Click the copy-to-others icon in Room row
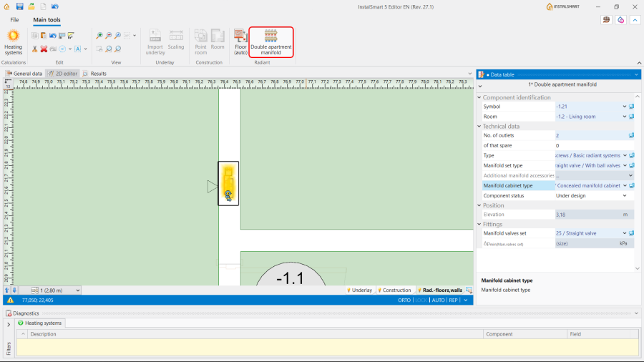The height and width of the screenshot is (362, 644). 631,117
